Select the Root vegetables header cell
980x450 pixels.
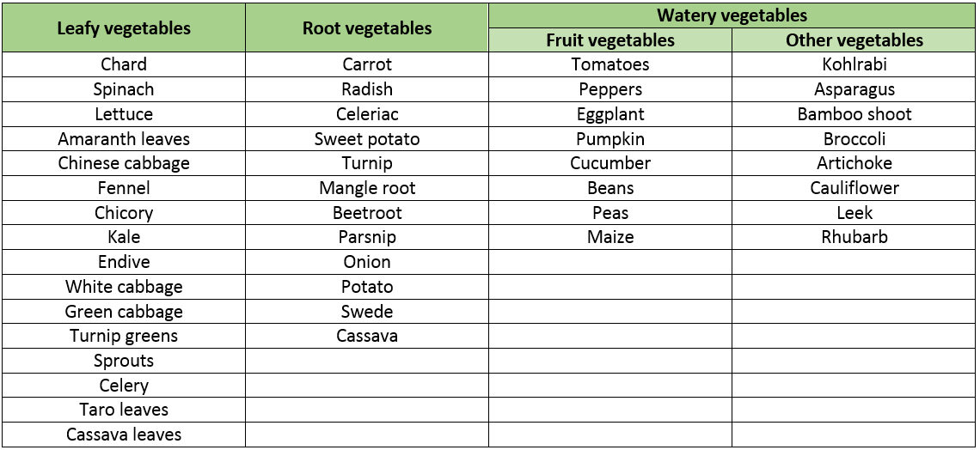[367, 28]
